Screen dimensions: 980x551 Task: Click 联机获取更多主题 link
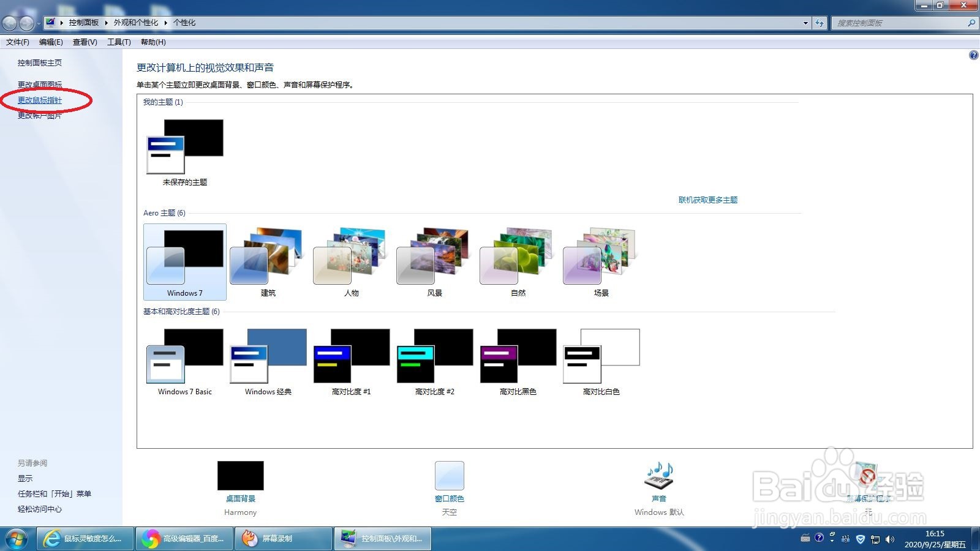coord(708,200)
